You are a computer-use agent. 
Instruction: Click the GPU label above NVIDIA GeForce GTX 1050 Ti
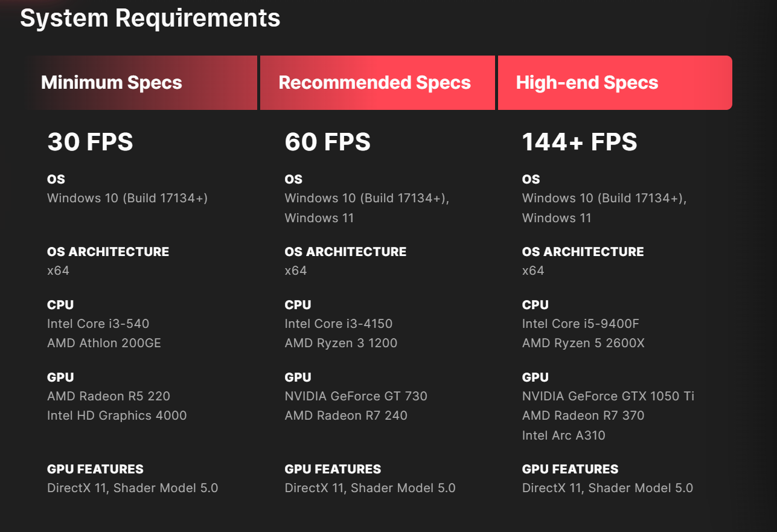click(x=536, y=377)
